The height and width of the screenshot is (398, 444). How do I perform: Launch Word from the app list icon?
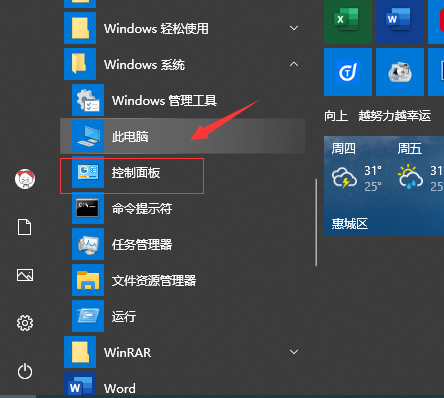[x=80, y=385]
